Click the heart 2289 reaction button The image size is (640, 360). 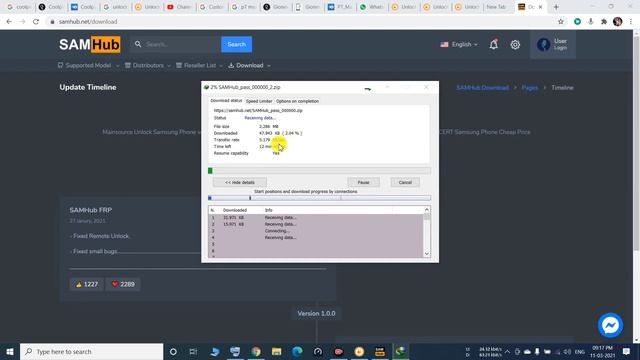[x=123, y=284]
